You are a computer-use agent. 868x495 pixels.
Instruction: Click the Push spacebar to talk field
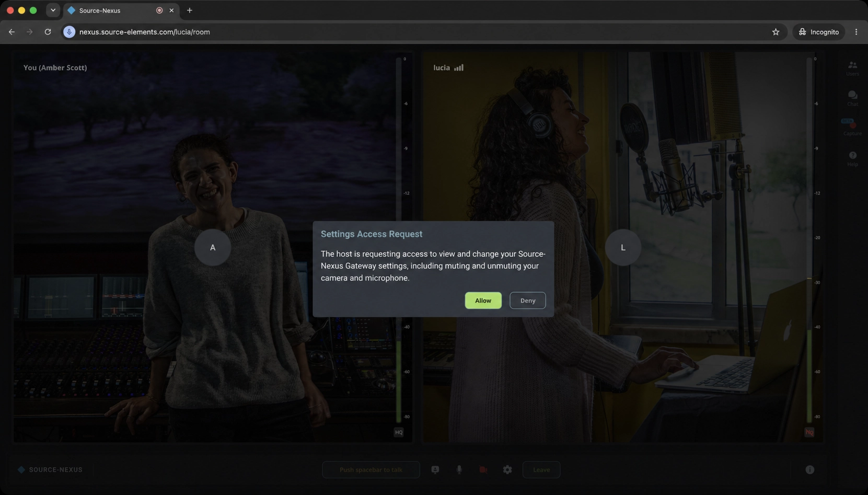(x=371, y=469)
